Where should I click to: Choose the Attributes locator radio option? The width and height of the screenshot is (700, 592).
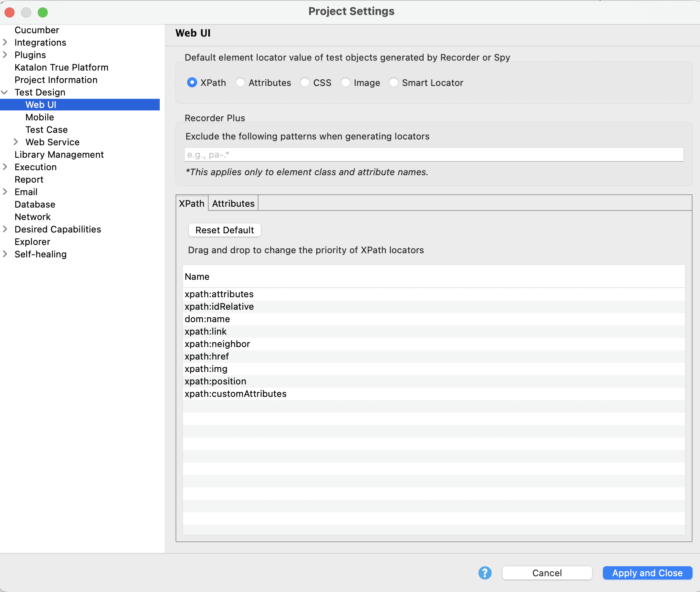pyautogui.click(x=240, y=83)
